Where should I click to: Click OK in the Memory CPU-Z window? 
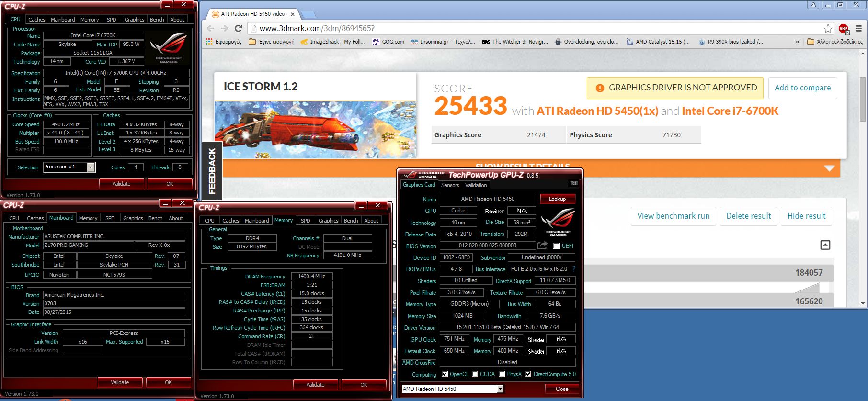[364, 385]
